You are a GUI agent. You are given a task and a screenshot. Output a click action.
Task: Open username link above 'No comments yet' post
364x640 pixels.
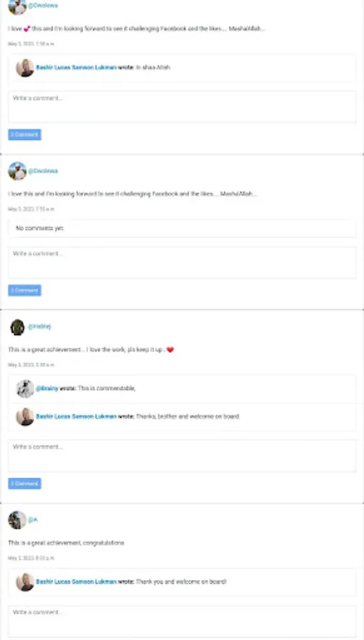[43, 171]
